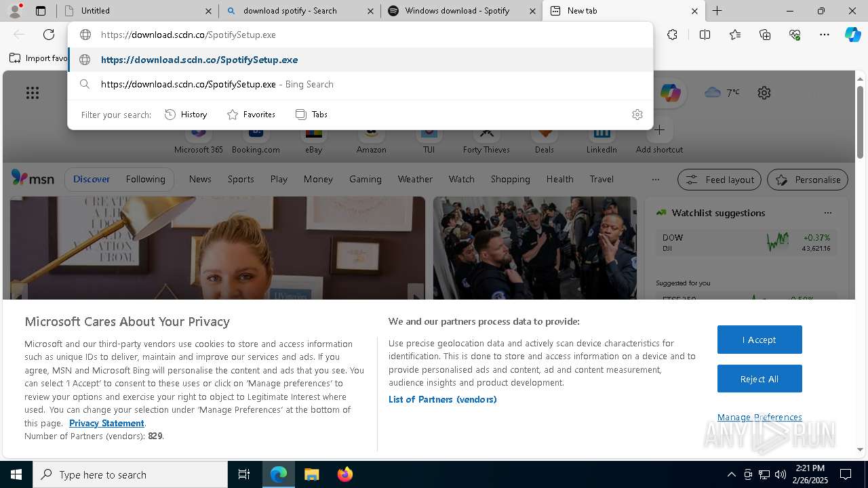Open the Privacy Statement link
Image resolution: width=868 pixels, height=488 pixels.
pos(106,423)
